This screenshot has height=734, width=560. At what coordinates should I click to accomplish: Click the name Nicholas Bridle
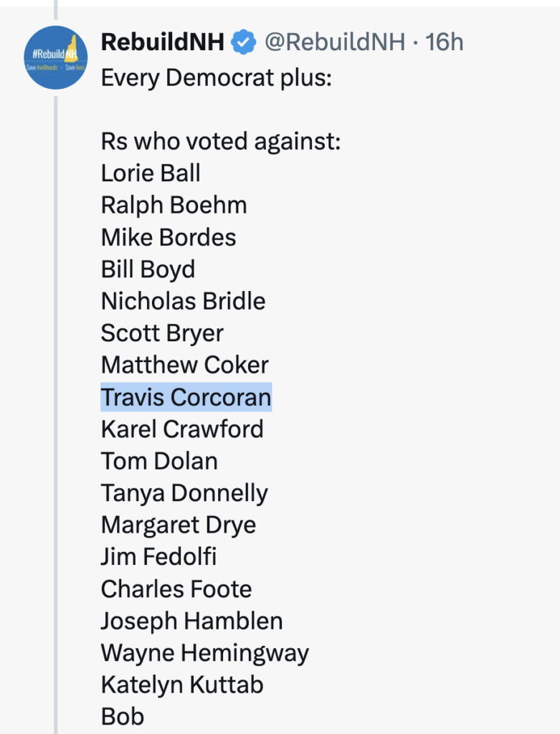coord(183,301)
